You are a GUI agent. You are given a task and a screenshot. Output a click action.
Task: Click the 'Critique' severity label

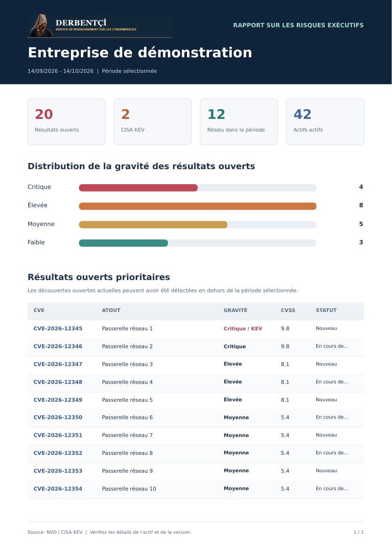(39, 187)
